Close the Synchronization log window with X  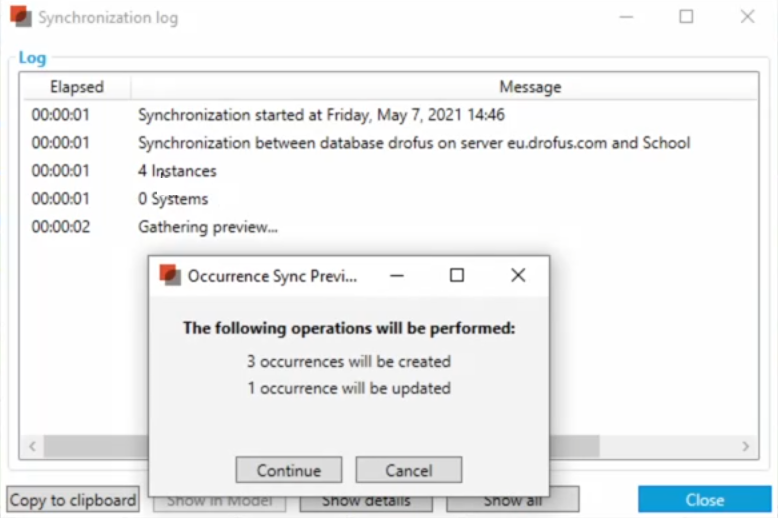click(x=747, y=17)
